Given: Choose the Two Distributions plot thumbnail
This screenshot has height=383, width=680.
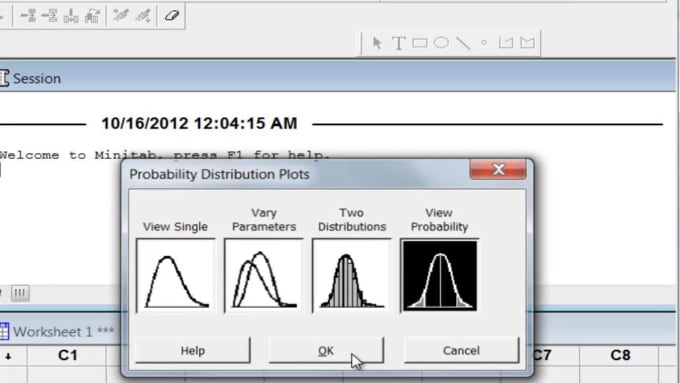Looking at the screenshot, I should pos(351,275).
